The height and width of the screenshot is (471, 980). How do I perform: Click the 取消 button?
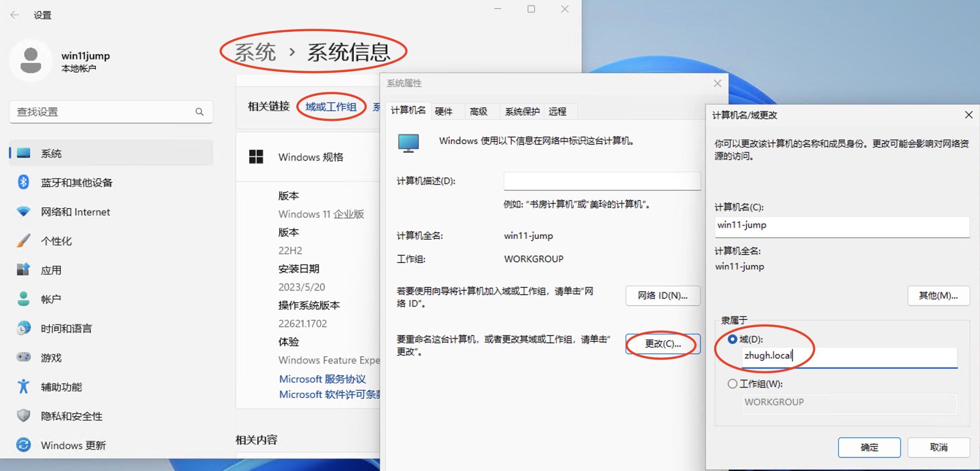click(938, 447)
